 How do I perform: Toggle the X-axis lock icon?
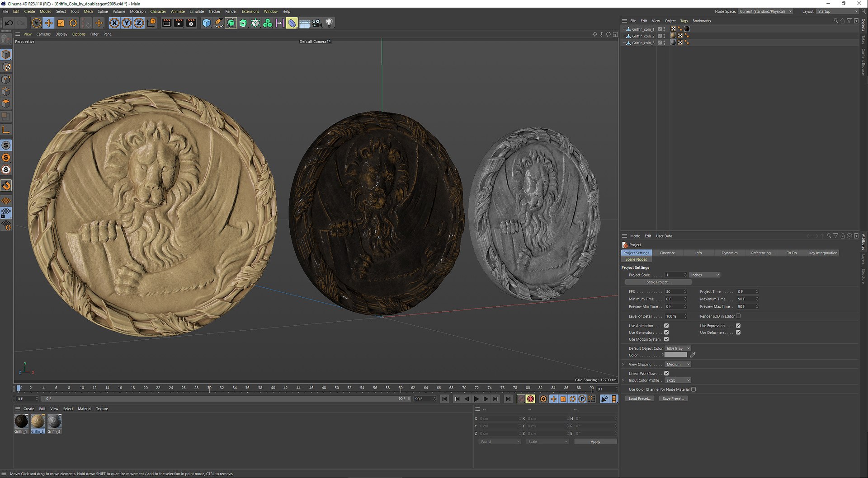[x=114, y=23]
